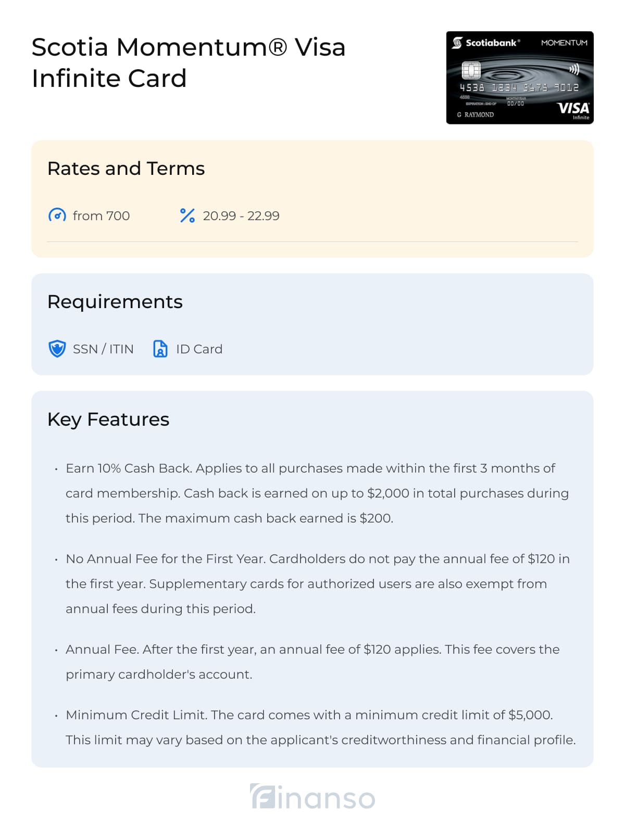
Task: Click the Visa Infinite logo on card
Action: 573,110
